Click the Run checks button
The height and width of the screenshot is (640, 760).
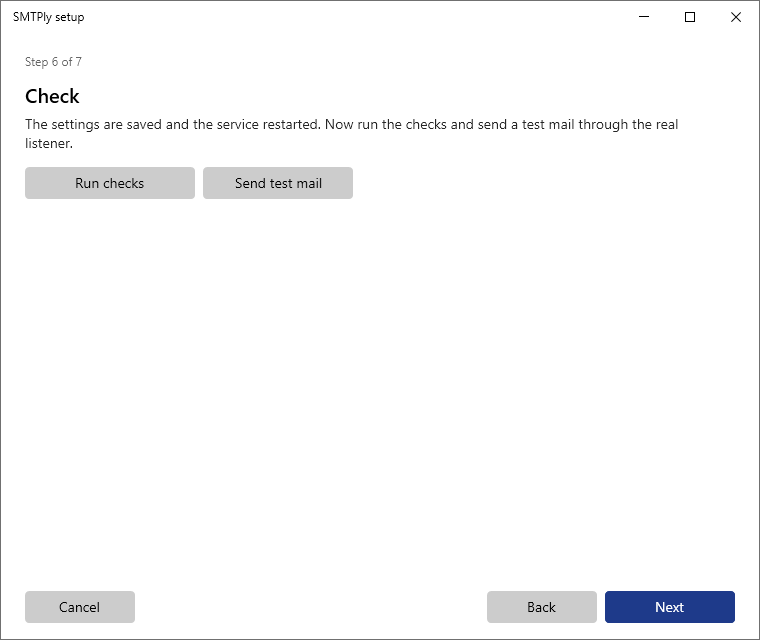click(x=110, y=183)
